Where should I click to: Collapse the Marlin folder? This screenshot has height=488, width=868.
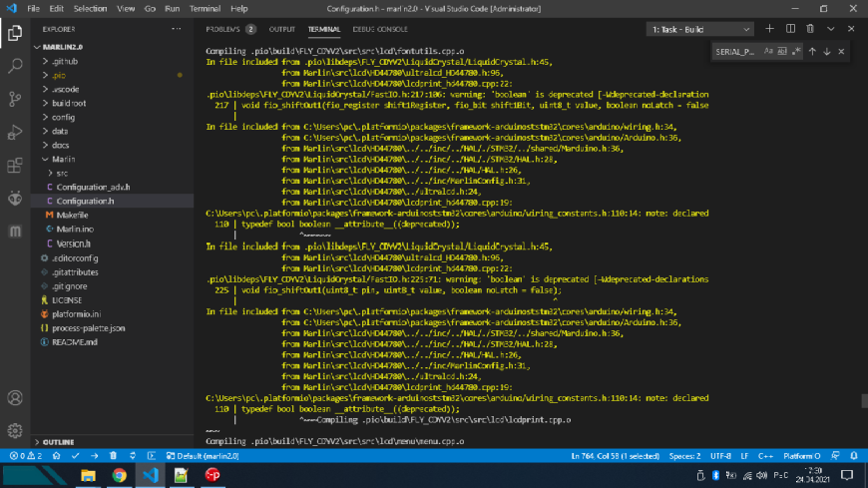(63, 159)
